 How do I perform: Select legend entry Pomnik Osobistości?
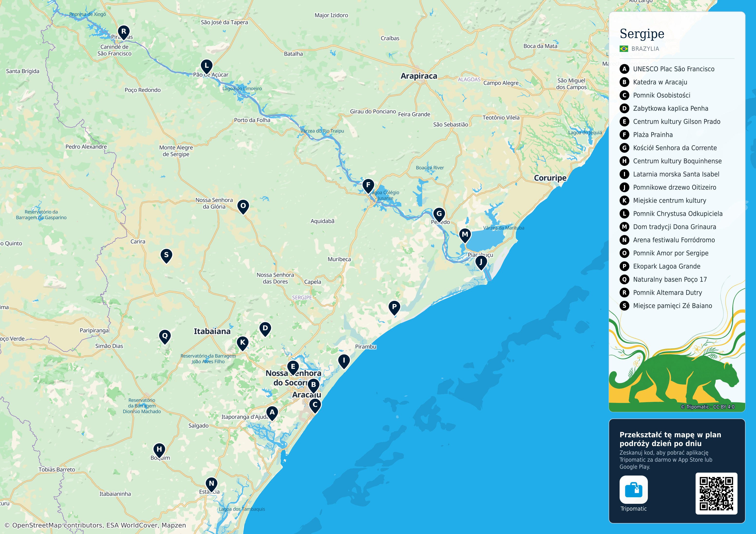[x=662, y=95]
